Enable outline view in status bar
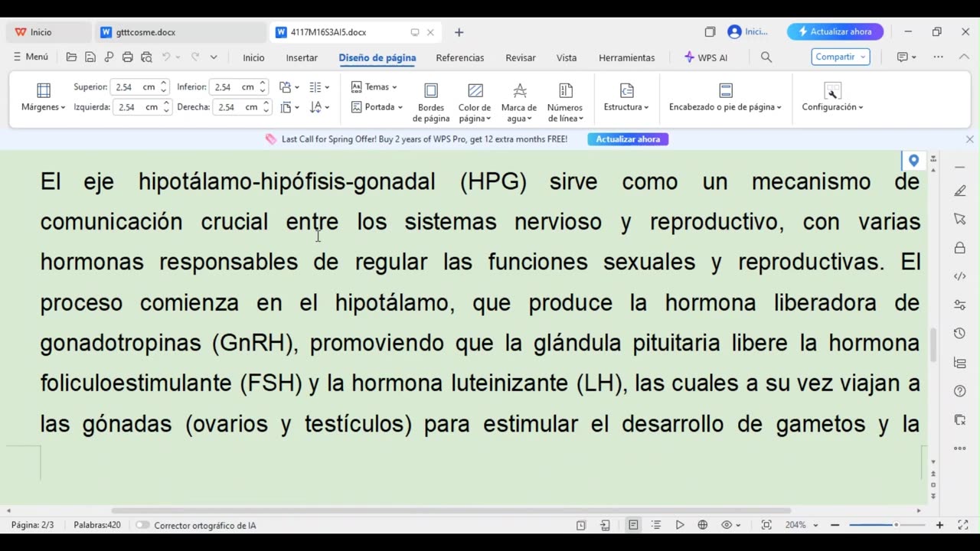Screen dimensions: 980x551 656,525
